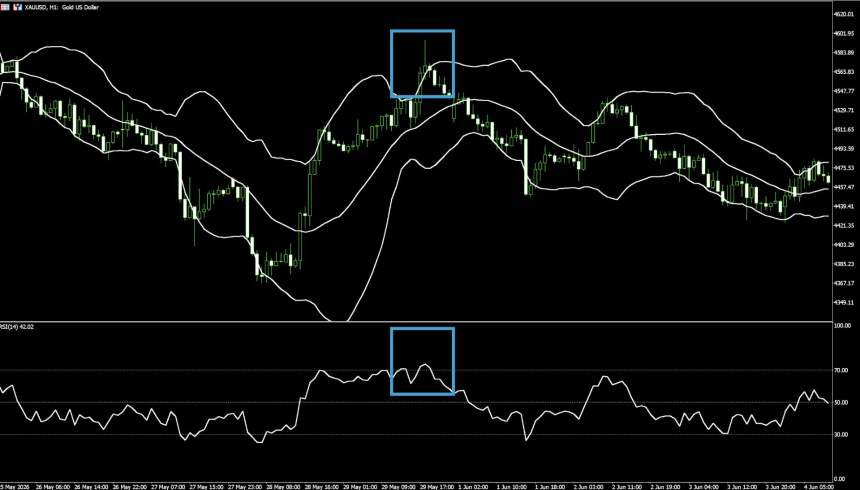The image size is (860, 490).
Task: Click the 29 May 01:00 time label
Action: [x=360, y=487]
